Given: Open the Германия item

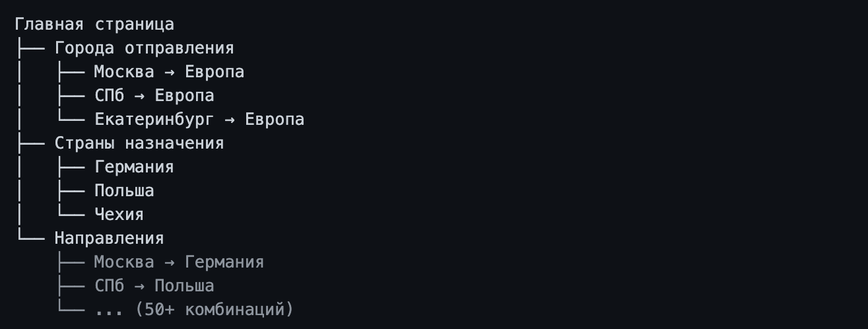Looking at the screenshot, I should point(134,167).
